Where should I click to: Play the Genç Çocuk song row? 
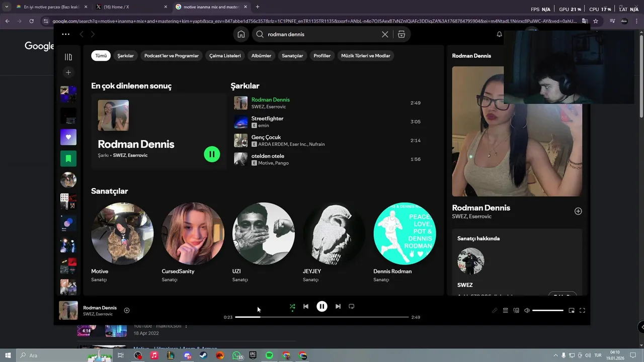coord(327,140)
